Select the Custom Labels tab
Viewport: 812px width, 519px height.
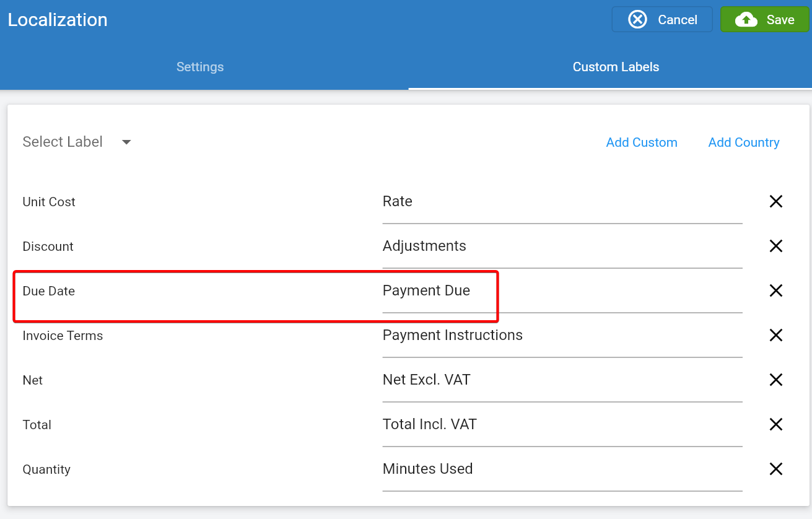click(x=616, y=67)
